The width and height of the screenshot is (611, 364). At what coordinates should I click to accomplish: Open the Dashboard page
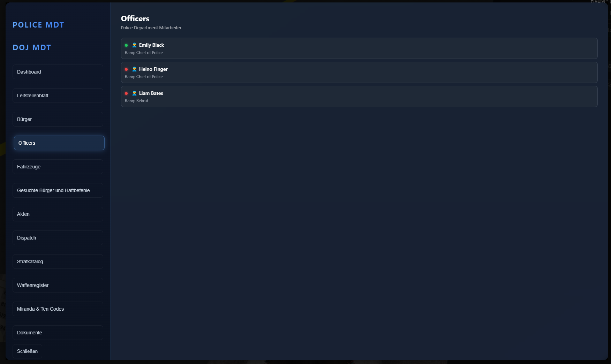[58, 72]
